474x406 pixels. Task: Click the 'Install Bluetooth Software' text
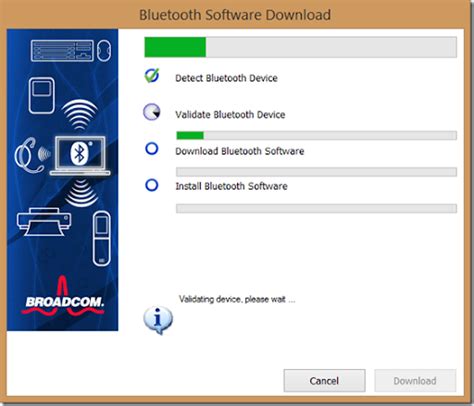click(231, 186)
